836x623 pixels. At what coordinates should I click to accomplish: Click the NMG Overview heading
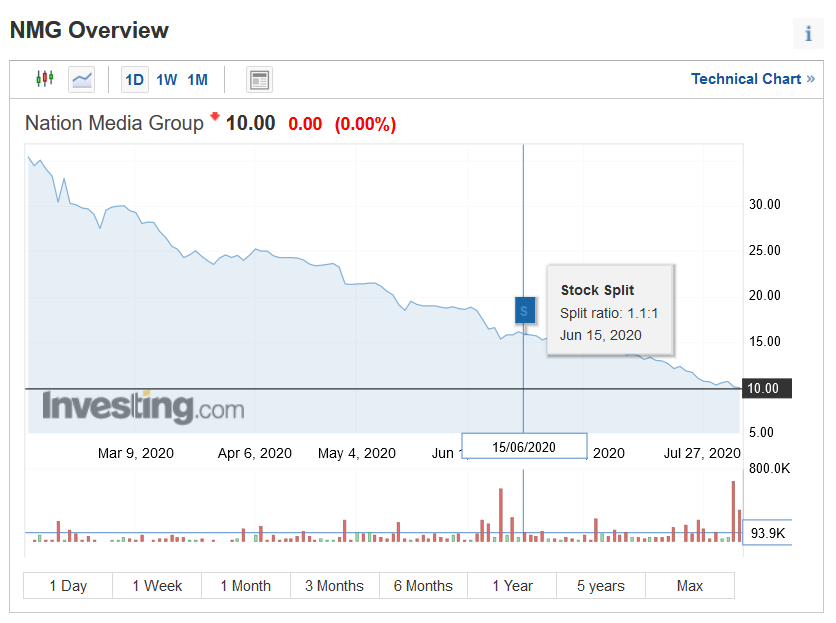pos(89,30)
